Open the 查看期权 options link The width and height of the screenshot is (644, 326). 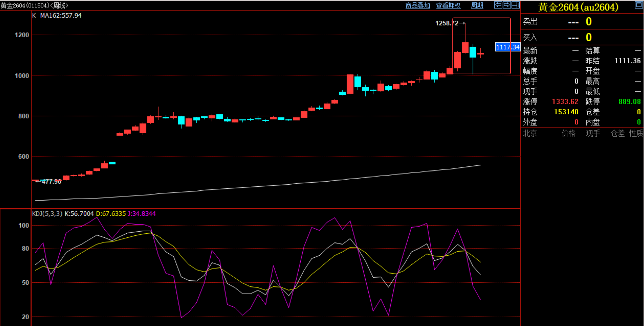448,5
